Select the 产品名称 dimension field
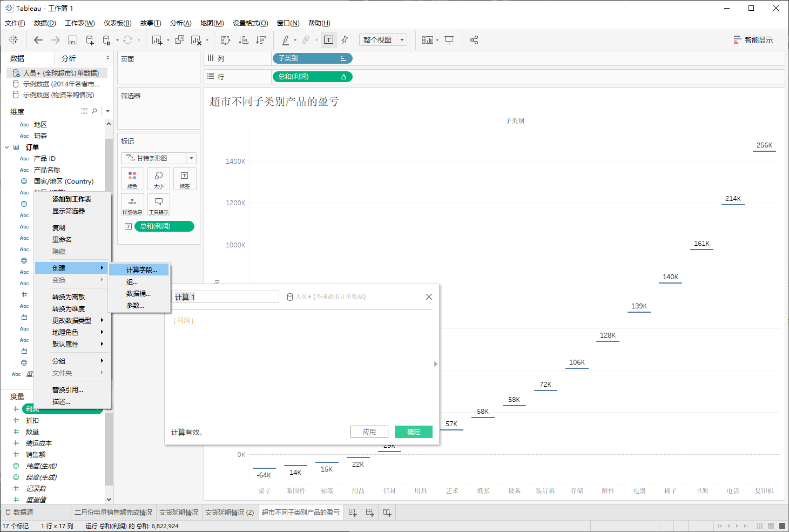789x532 pixels. (x=47, y=170)
